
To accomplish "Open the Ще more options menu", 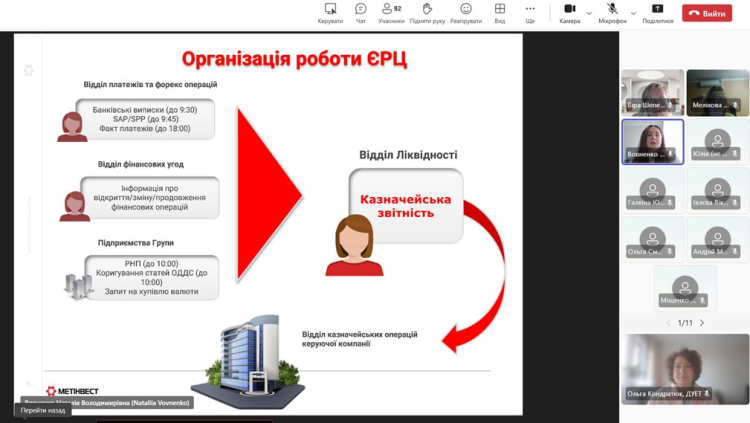I will (x=530, y=12).
